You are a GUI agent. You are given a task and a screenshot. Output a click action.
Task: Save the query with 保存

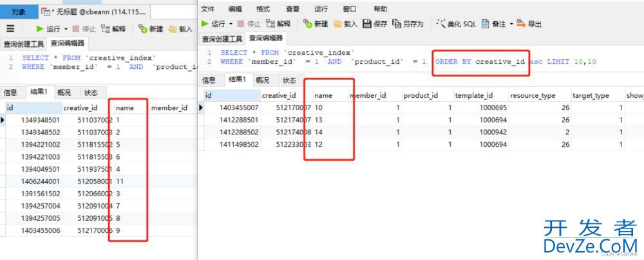(375, 24)
